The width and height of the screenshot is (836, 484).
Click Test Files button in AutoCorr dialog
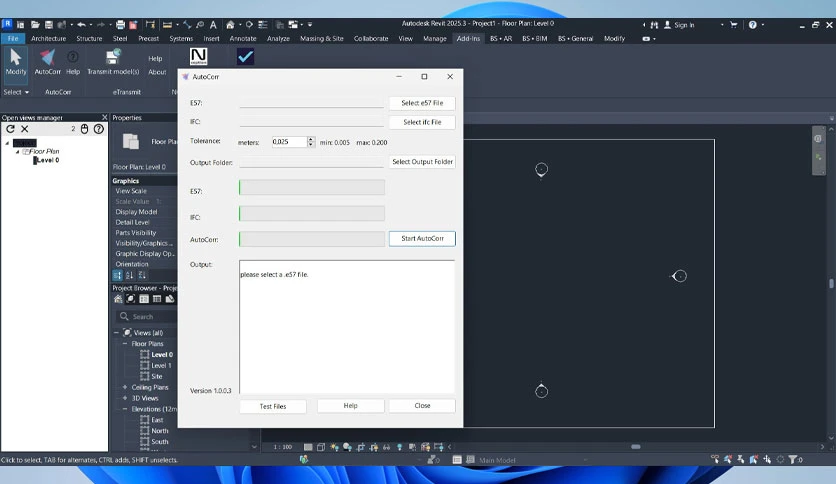click(273, 406)
